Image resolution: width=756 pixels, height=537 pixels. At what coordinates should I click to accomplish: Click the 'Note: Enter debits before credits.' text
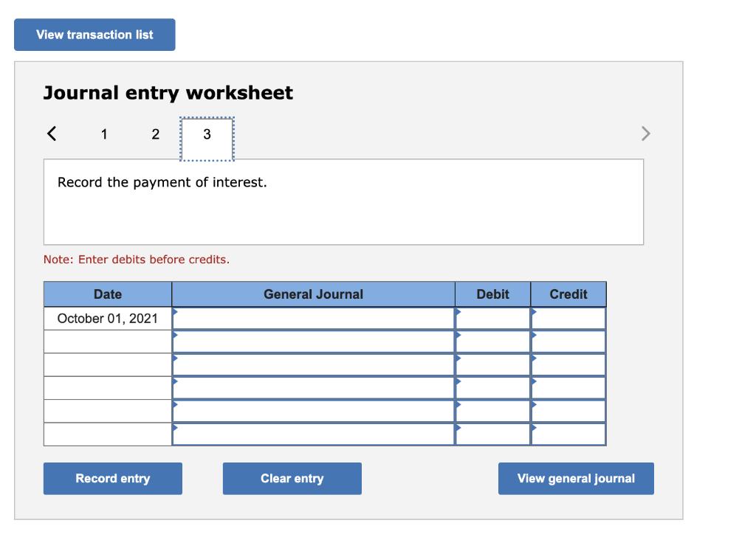pyautogui.click(x=137, y=260)
